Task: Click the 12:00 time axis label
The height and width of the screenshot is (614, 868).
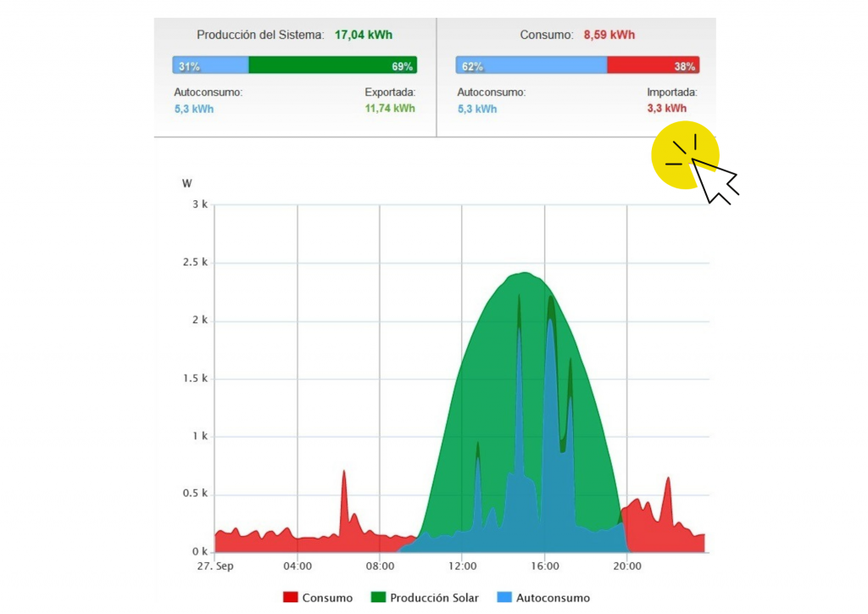Action: tap(462, 566)
